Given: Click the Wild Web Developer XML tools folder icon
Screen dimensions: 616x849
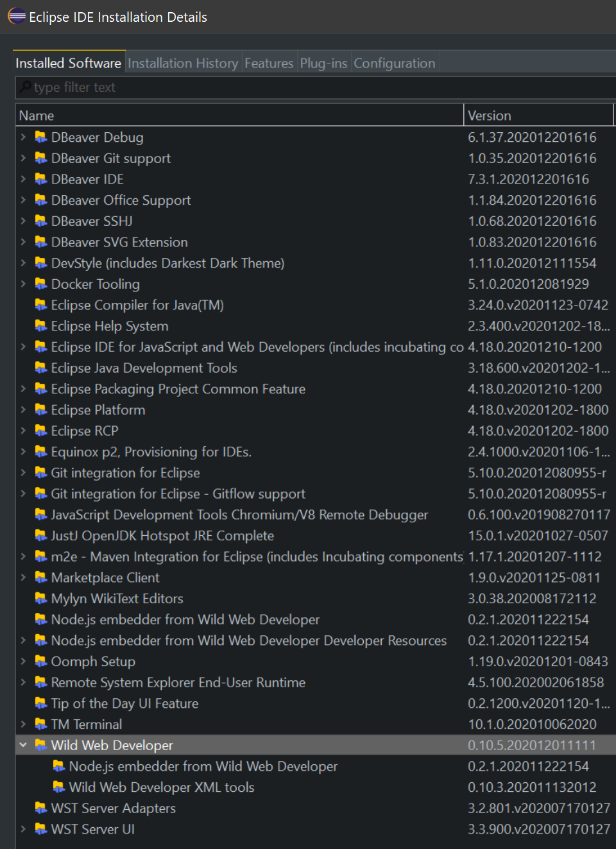Looking at the screenshot, I should (59, 787).
